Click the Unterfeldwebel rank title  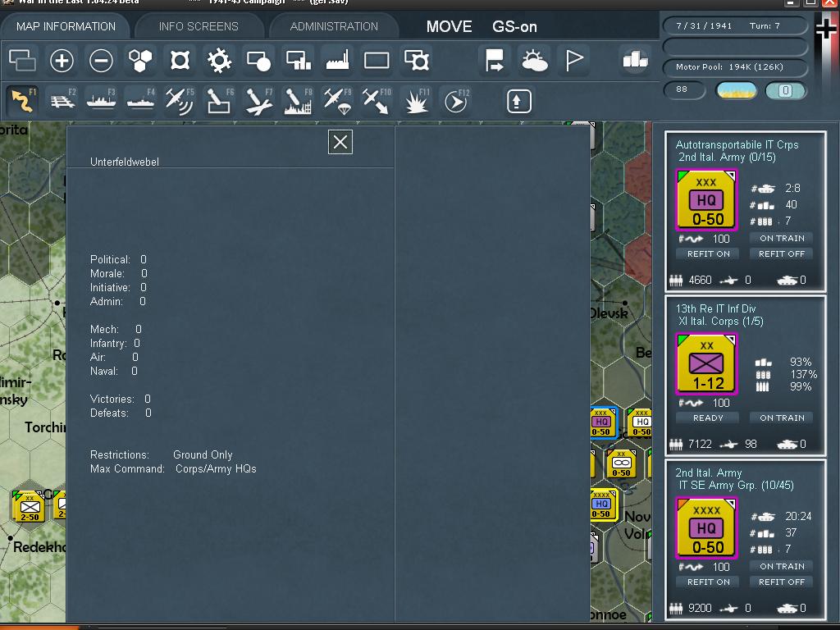click(x=125, y=162)
